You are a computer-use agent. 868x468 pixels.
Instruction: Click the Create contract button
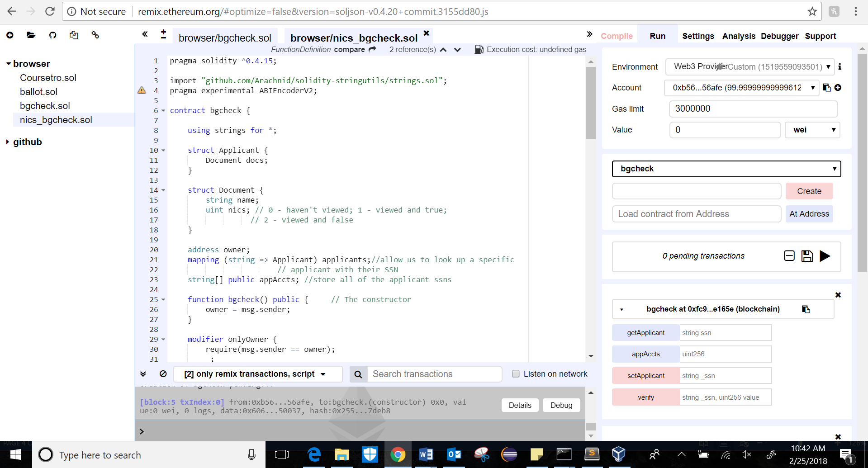[809, 191]
